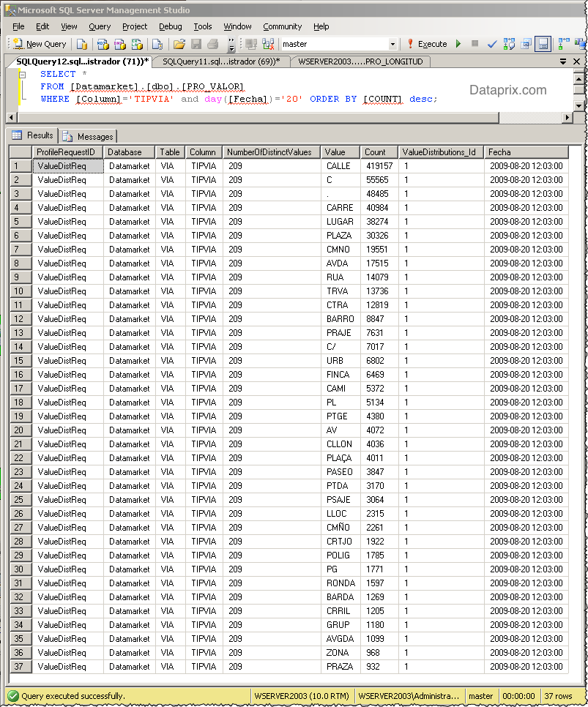Save the current query file
The width and height of the screenshot is (588, 707).
tap(197, 44)
